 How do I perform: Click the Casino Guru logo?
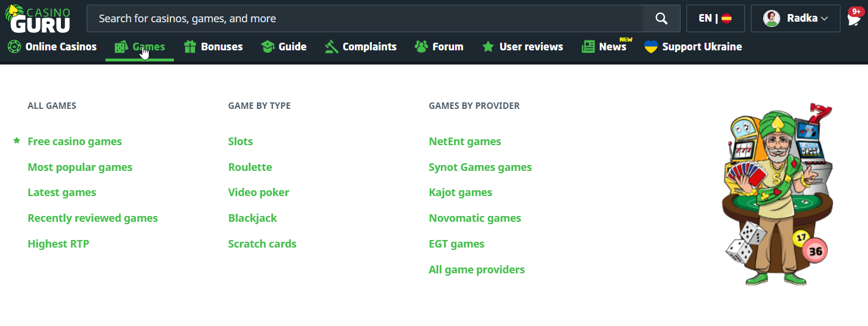40,19
